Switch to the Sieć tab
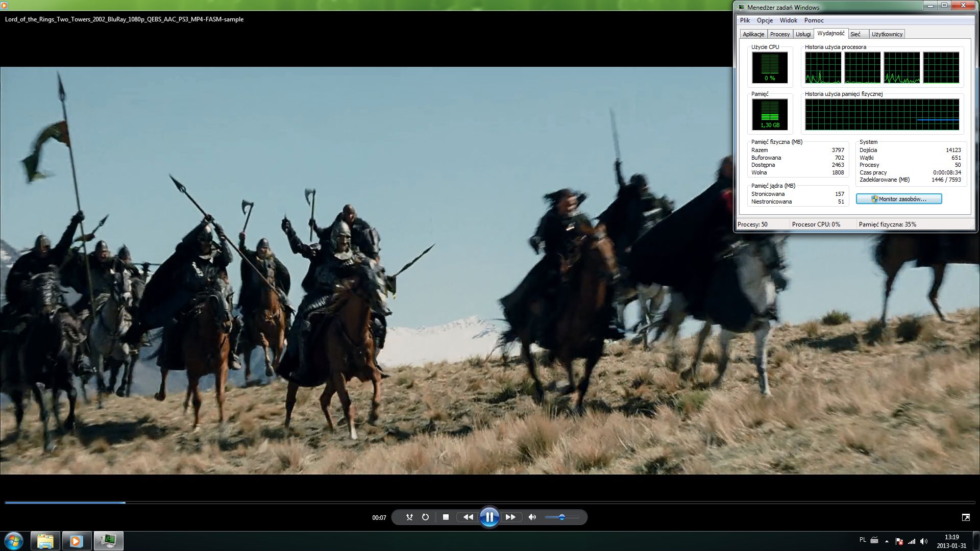The image size is (980, 551). coord(855,34)
